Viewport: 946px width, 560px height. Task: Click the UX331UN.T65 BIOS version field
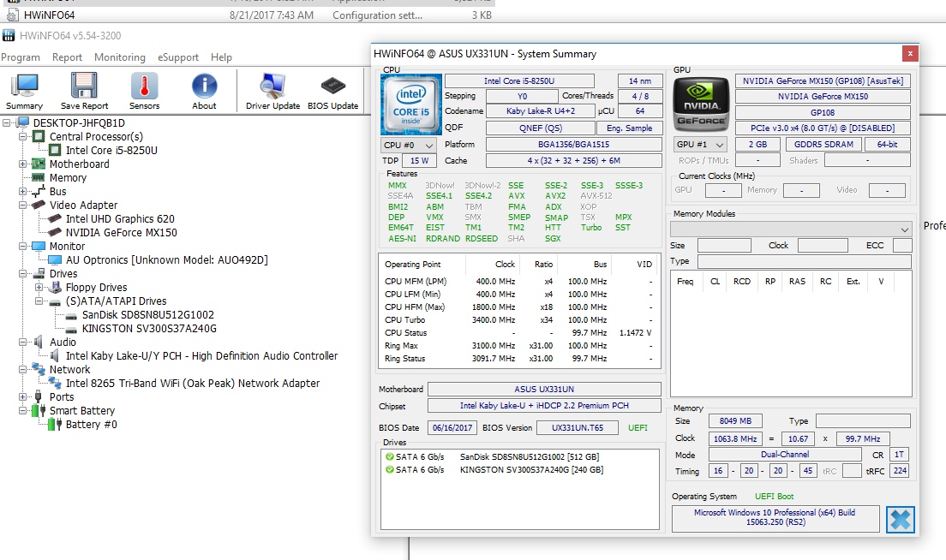click(578, 427)
